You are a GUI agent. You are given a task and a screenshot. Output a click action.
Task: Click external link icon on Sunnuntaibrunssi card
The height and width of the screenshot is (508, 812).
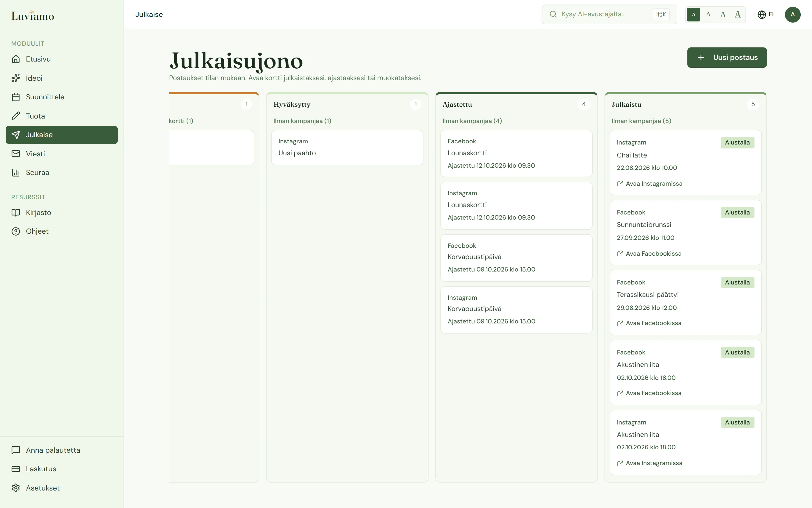[x=620, y=253]
